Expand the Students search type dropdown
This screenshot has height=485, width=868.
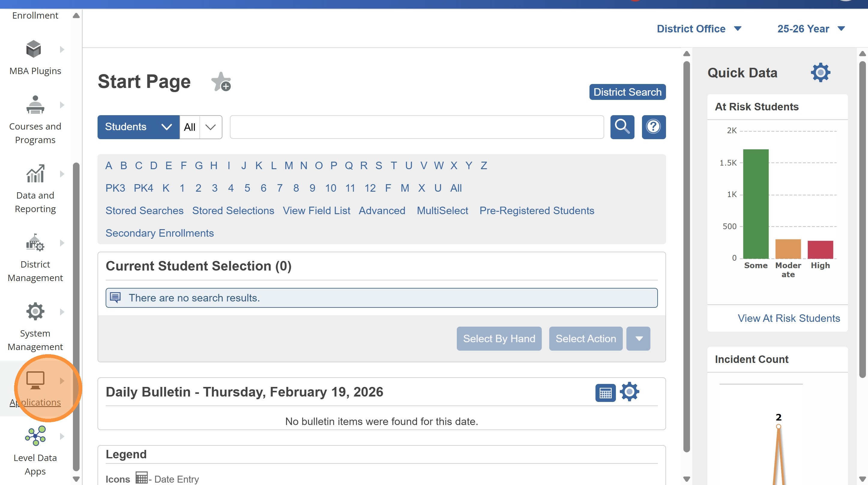pos(138,127)
